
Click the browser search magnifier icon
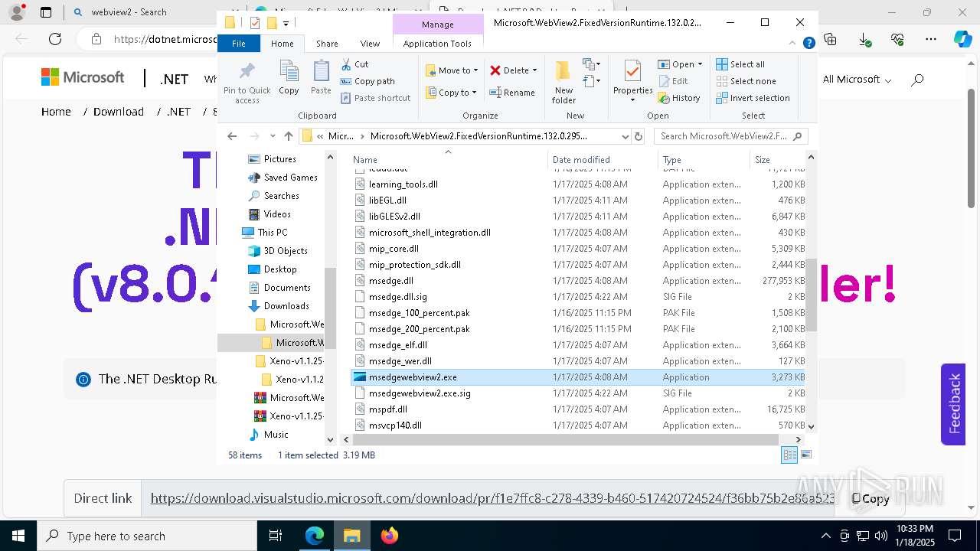click(917, 80)
